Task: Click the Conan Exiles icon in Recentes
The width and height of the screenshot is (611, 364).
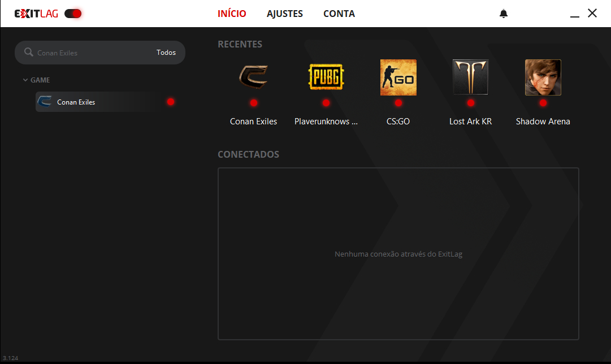Action: [x=253, y=77]
